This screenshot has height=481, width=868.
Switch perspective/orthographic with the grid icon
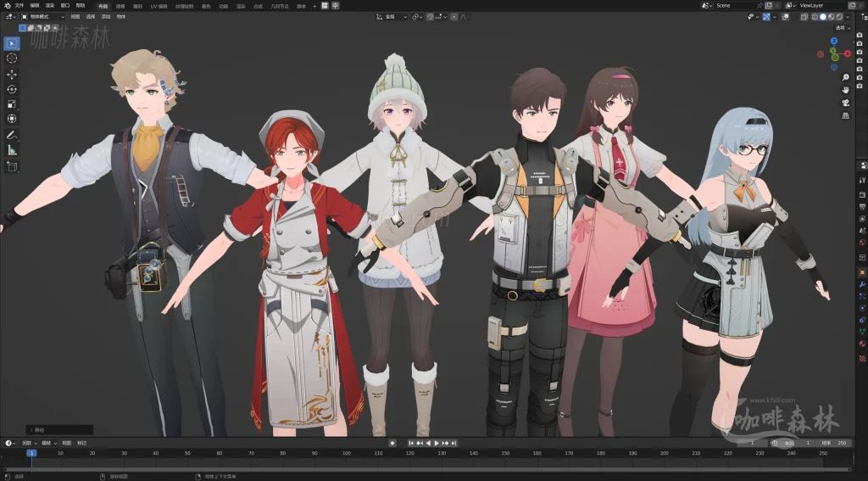point(845,116)
